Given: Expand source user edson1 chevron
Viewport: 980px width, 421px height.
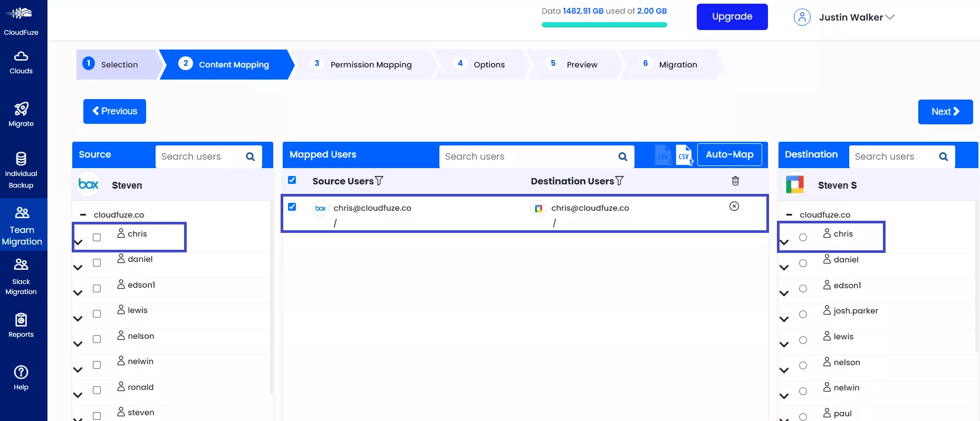Looking at the screenshot, I should 78,293.
